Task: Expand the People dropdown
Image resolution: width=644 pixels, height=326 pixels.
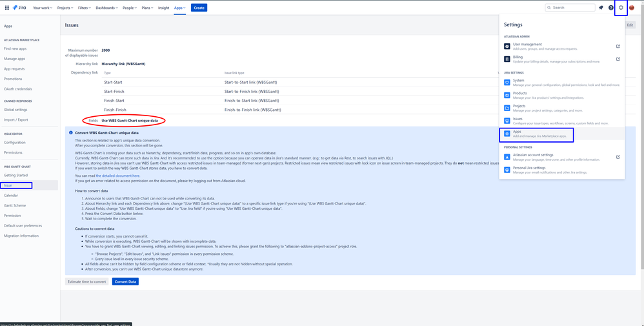Action: 129,8
